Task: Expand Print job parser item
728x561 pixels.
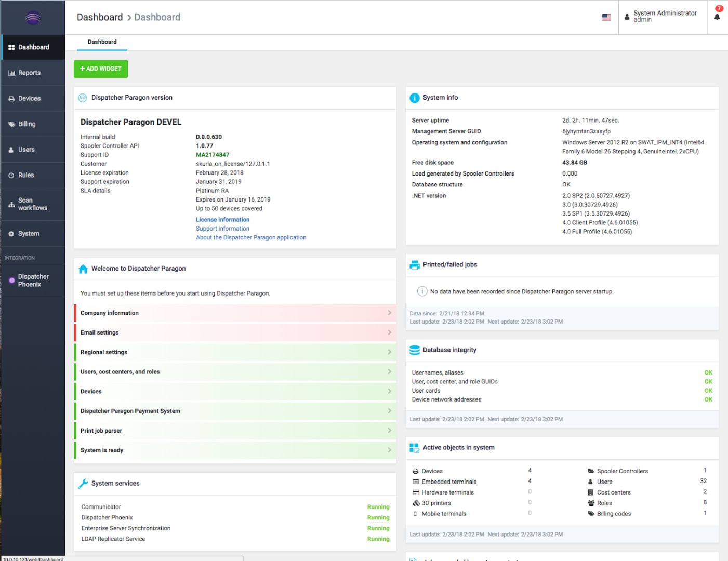Action: point(235,431)
